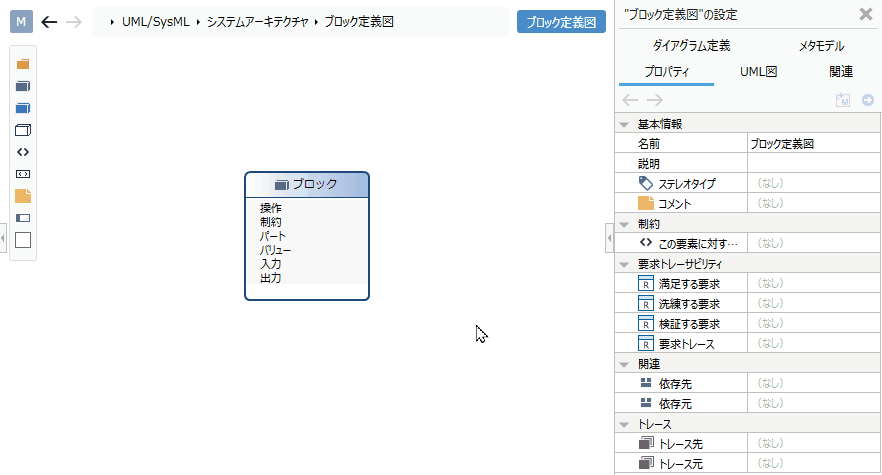The image size is (882, 475).
Task: Select the ブロック element header on canvas
Action: 307,185
